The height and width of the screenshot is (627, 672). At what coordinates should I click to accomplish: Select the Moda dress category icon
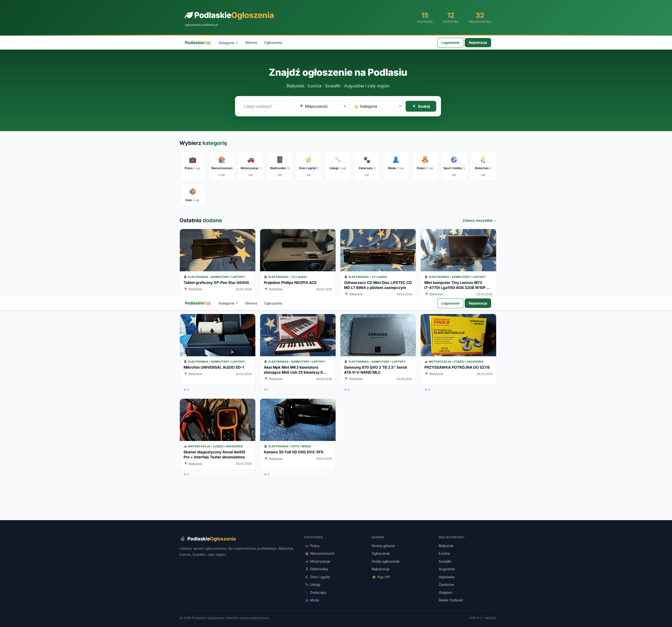pyautogui.click(x=396, y=160)
